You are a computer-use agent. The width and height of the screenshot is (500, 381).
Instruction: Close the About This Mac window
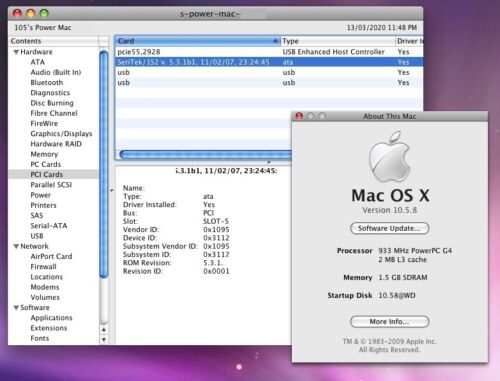point(299,116)
